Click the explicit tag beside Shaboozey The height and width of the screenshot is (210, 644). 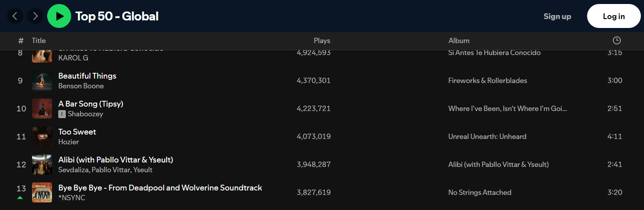point(62,114)
